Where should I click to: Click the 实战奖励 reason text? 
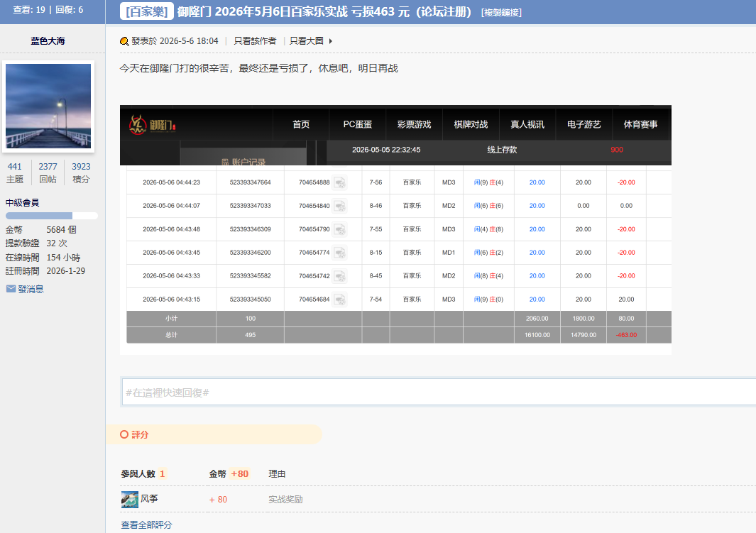pyautogui.click(x=285, y=500)
